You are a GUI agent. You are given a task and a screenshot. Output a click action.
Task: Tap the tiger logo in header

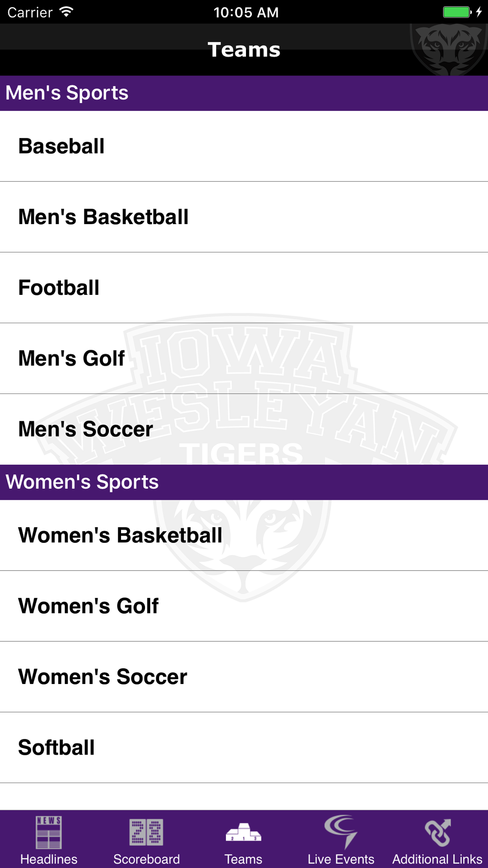coord(448,50)
